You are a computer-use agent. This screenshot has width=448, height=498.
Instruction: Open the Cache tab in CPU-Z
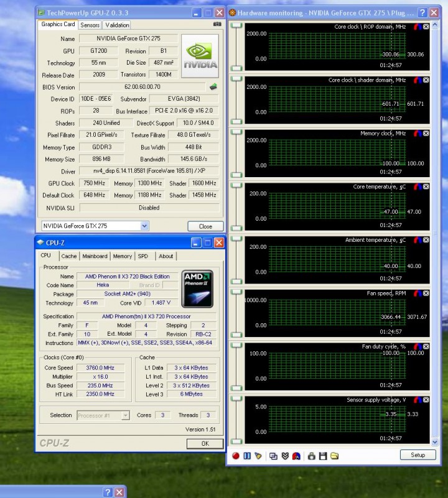(x=69, y=256)
